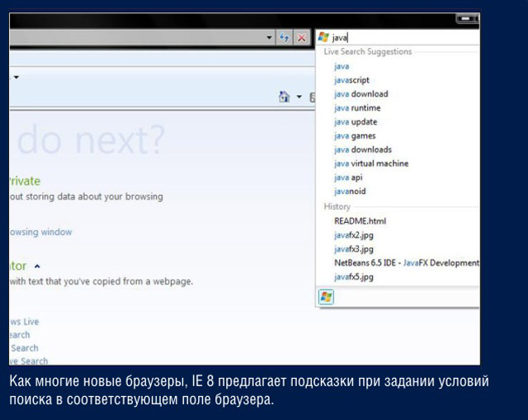Click the Home icon in command bar
The height and width of the screenshot is (420, 528).
coord(284,97)
